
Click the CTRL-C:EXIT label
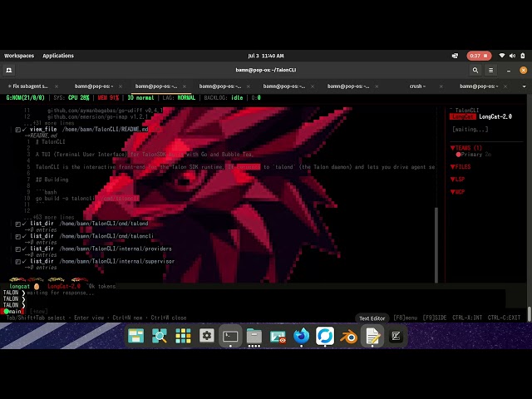coord(504,318)
